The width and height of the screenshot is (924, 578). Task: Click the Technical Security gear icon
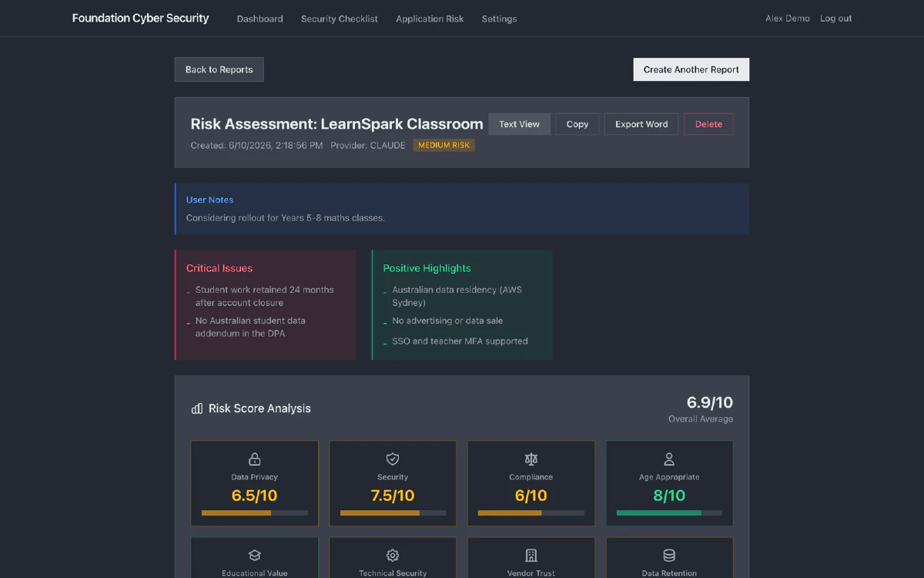pos(393,556)
